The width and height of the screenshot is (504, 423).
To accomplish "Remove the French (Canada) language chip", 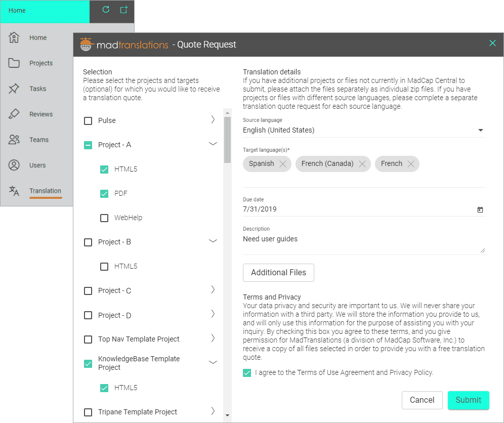I will pyautogui.click(x=362, y=164).
